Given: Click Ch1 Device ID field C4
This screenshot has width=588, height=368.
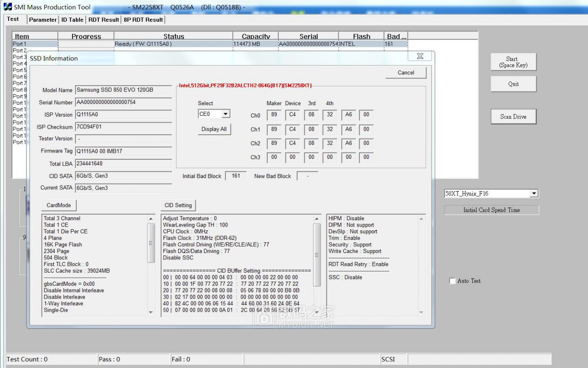Looking at the screenshot, I should [x=292, y=129].
